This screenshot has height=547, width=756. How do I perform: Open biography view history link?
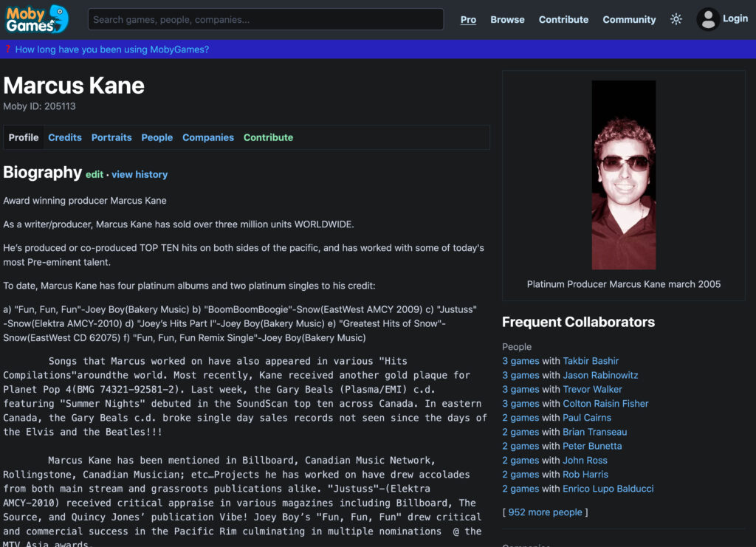pyautogui.click(x=140, y=175)
